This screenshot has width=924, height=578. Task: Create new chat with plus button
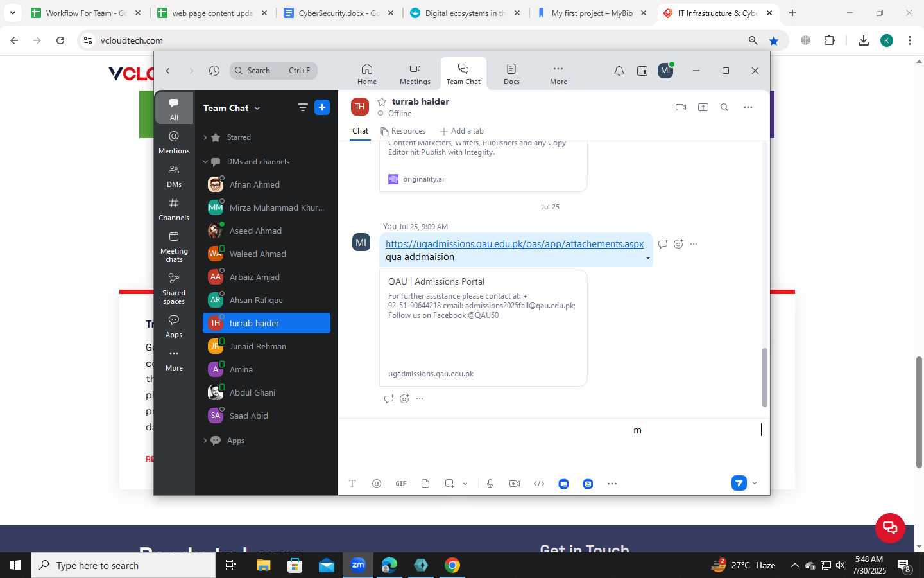click(x=322, y=107)
